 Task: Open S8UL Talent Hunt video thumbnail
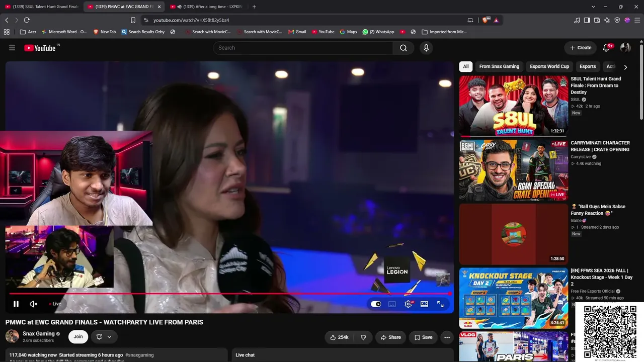[513, 106]
